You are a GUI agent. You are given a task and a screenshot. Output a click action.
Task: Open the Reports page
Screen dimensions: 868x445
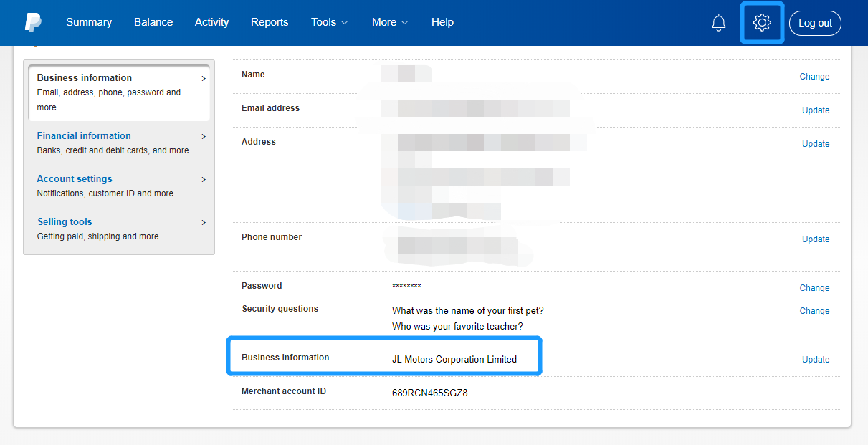(x=270, y=22)
